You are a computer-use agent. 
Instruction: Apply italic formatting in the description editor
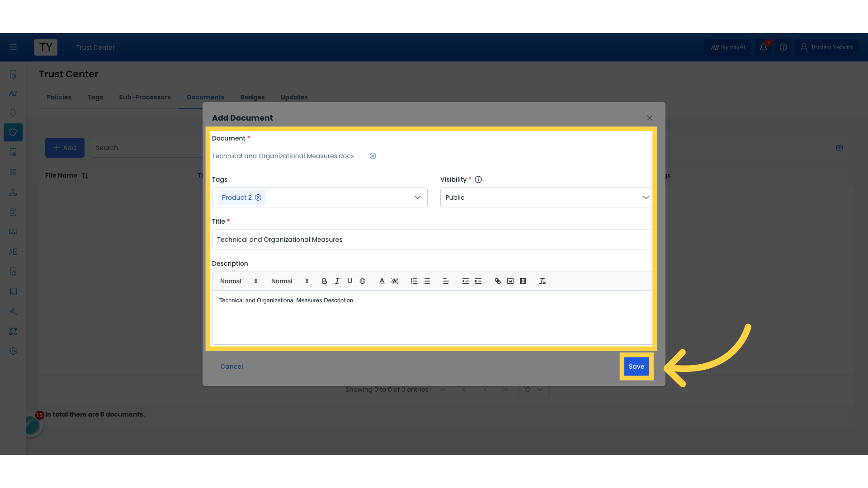(337, 281)
